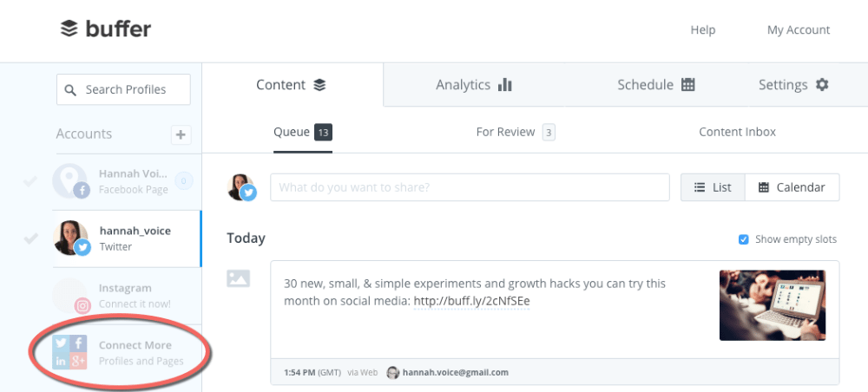Toggle Show empty slots checkbox

tap(743, 239)
